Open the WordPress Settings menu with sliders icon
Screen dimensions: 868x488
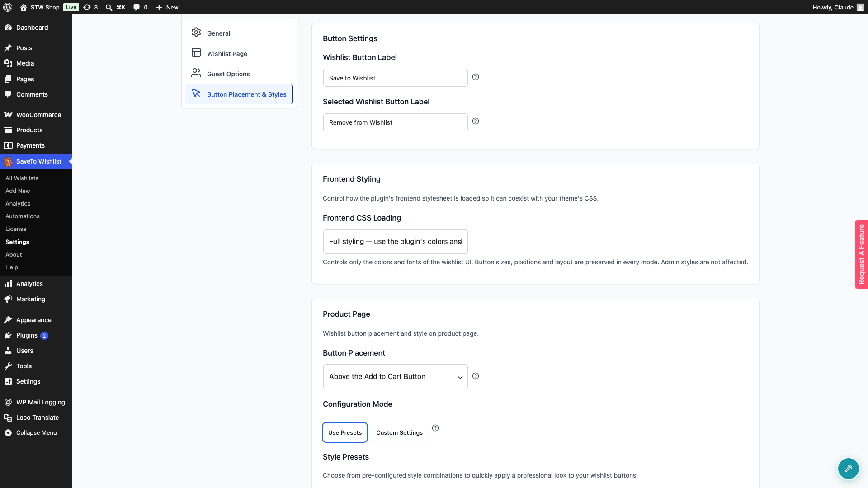coord(36,381)
